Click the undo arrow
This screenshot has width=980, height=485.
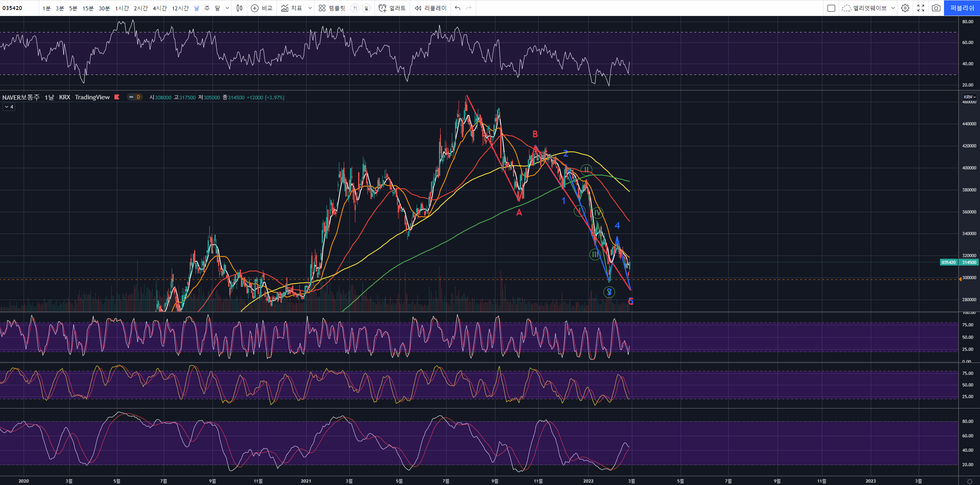458,8
